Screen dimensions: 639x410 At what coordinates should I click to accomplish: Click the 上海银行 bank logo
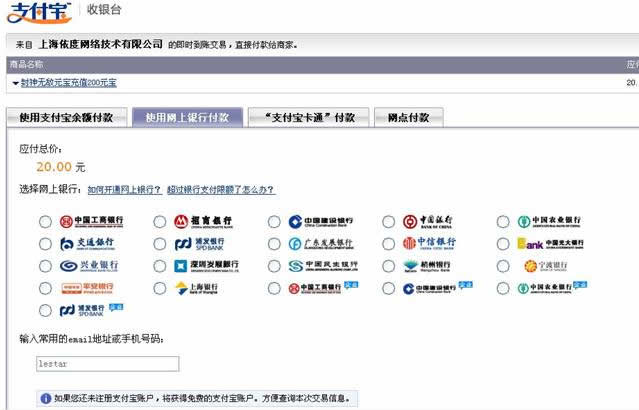tap(196, 288)
